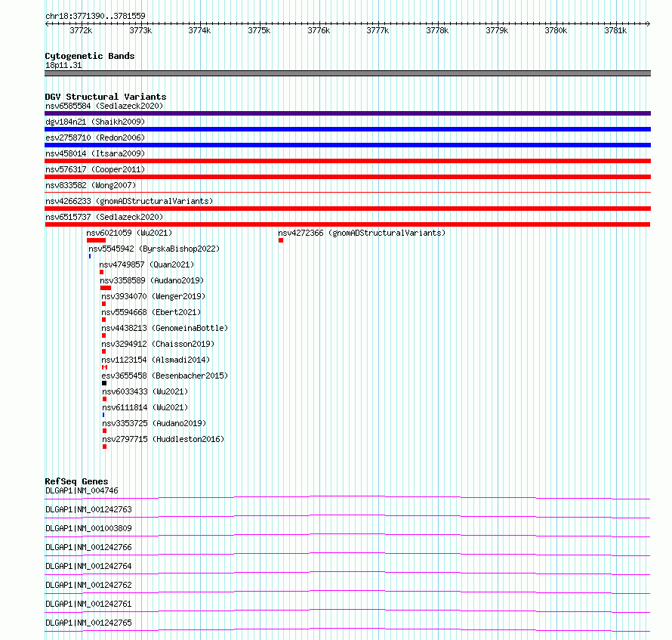Image resolution: width=672 pixels, height=640 pixels.
Task: Click the purple nsv6585584 variant bar
Action: point(347,113)
